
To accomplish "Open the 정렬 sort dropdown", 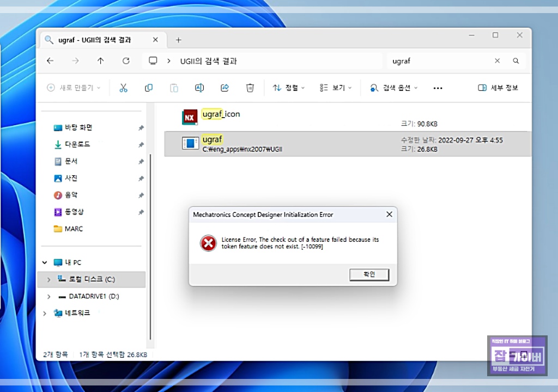I will pos(289,88).
